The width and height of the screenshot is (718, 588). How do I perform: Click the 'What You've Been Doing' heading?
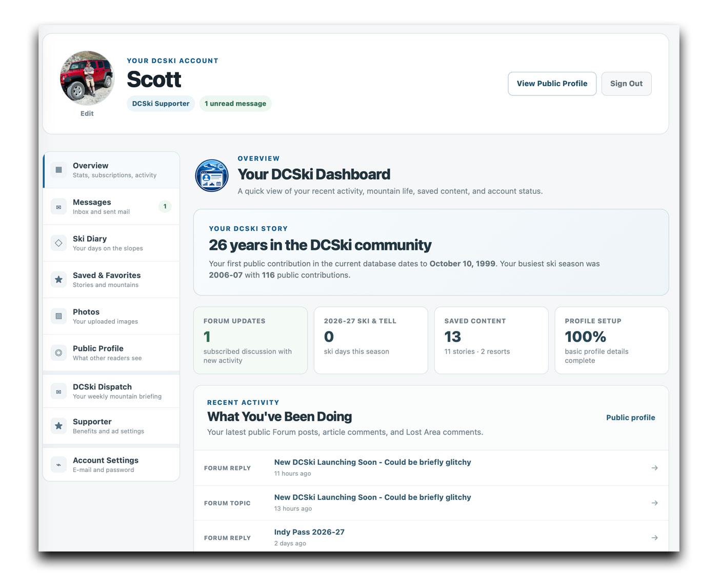click(x=280, y=417)
